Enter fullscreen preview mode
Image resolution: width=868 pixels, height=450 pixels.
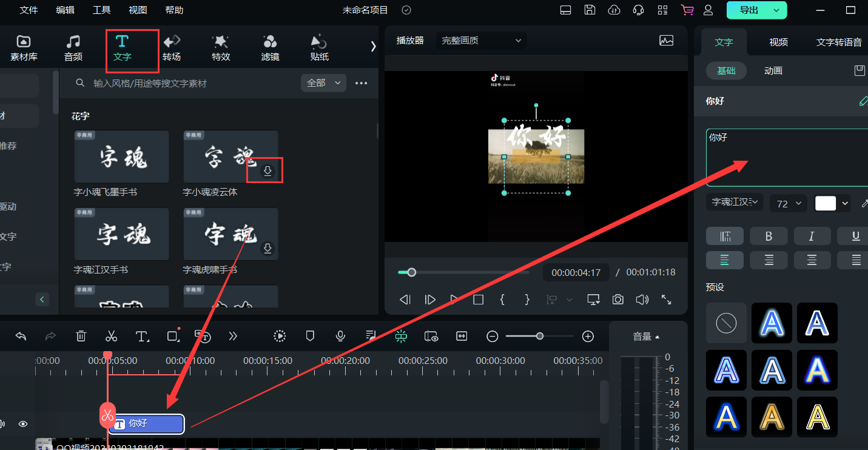pos(666,299)
